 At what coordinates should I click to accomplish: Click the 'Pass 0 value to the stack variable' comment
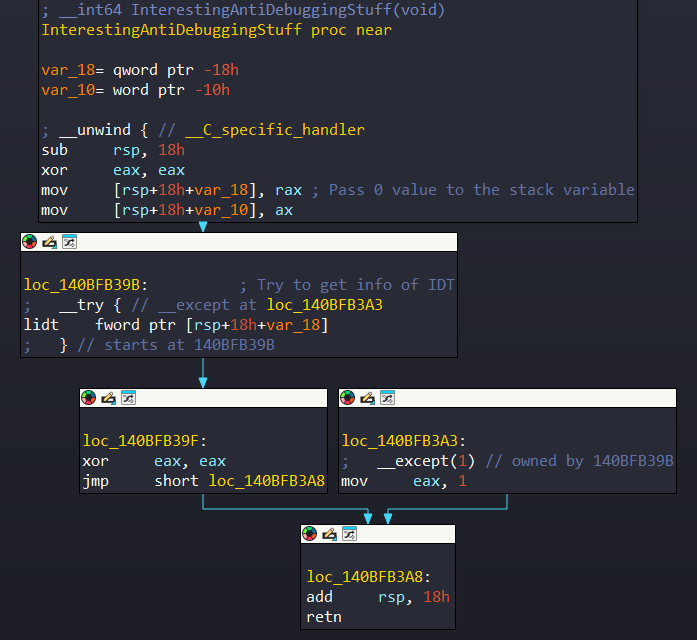[473, 190]
